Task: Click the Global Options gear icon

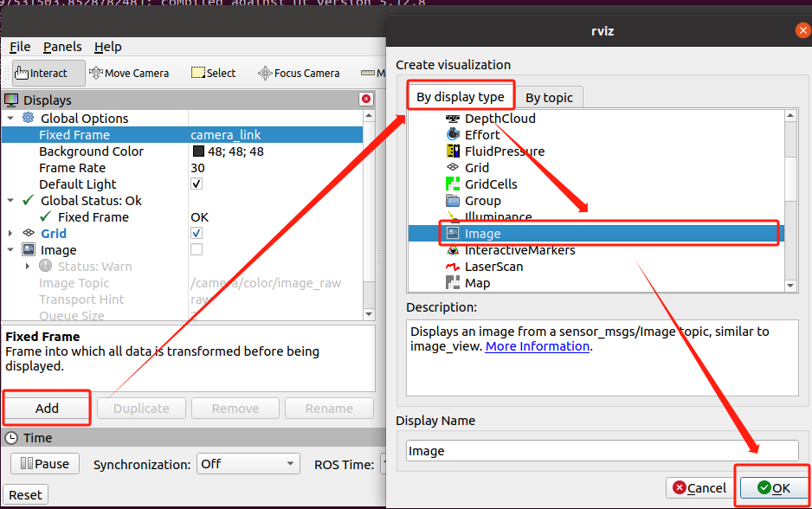Action: pos(28,118)
